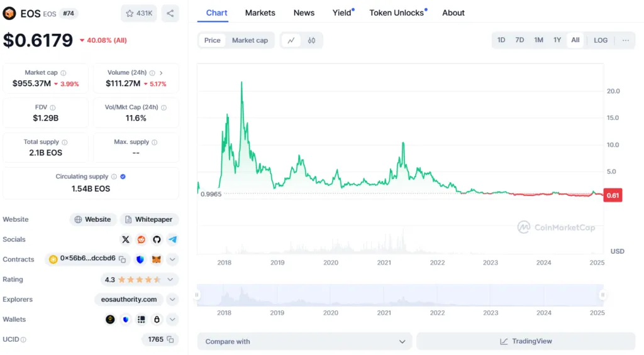Open the Compare with dropdown
Screen dimensions: 644x355
(x=304, y=341)
